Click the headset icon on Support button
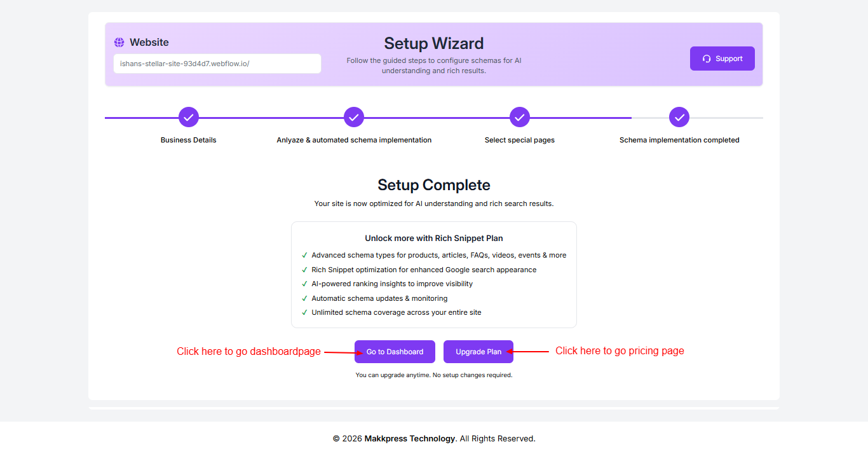The width and height of the screenshot is (868, 456). tap(707, 59)
